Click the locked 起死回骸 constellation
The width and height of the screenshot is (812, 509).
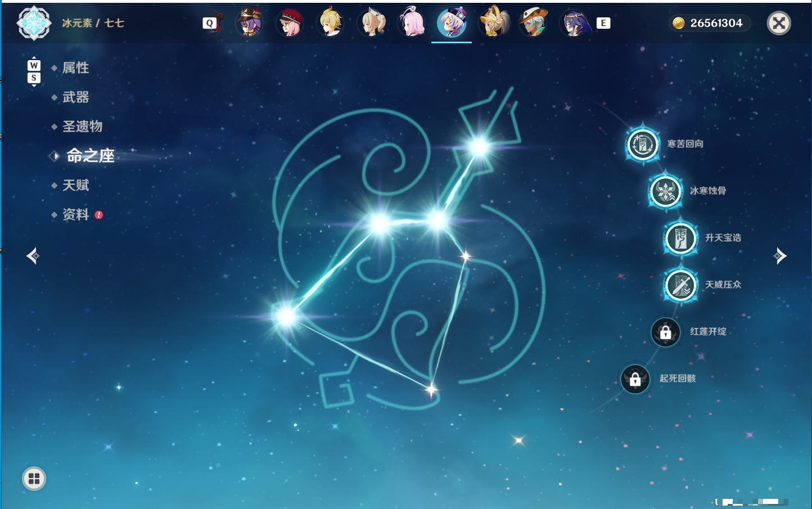pyautogui.click(x=635, y=379)
